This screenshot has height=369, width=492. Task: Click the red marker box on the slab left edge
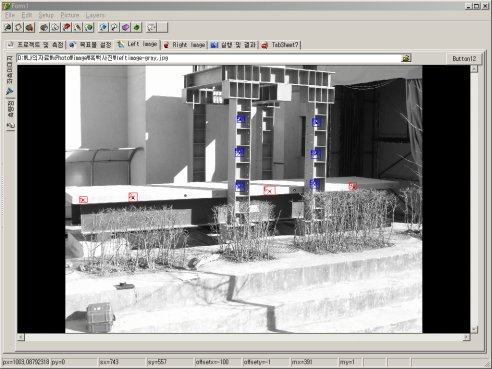pyautogui.click(x=83, y=199)
